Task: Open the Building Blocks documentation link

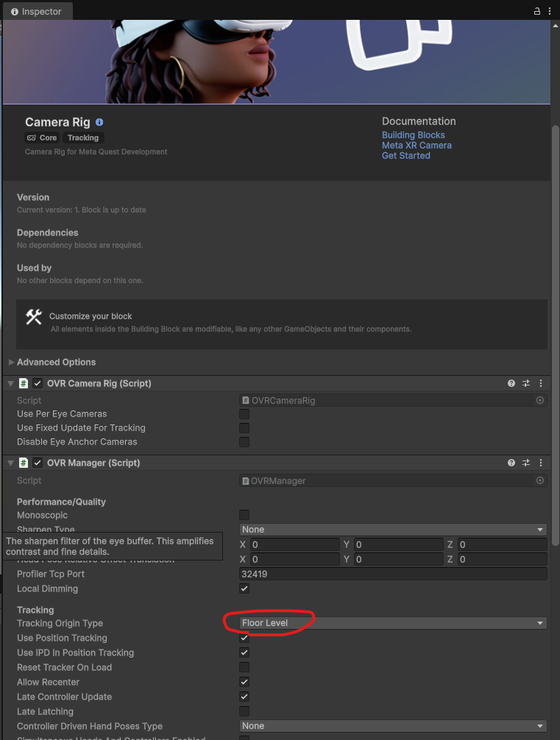Action: click(x=413, y=135)
